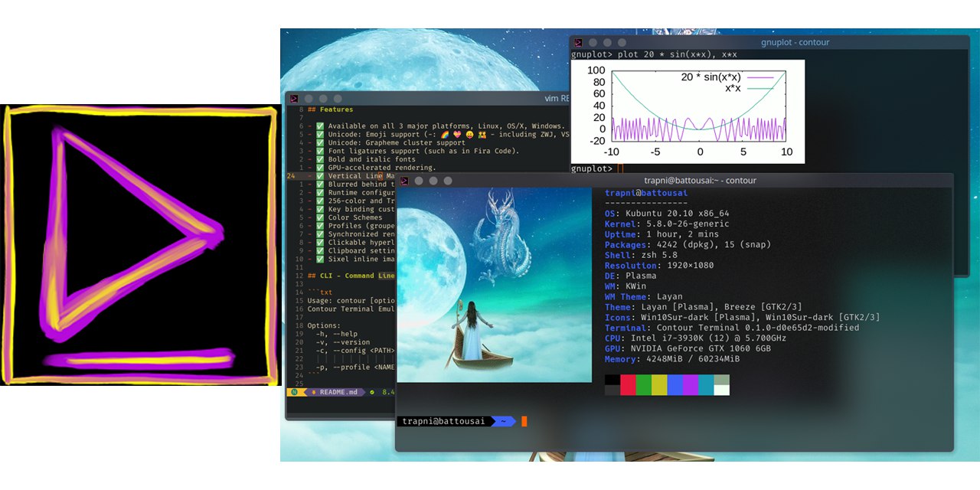
Task: Click the 'OS: Kubuntu 20.10 x86_64' line
Action: coord(667,214)
